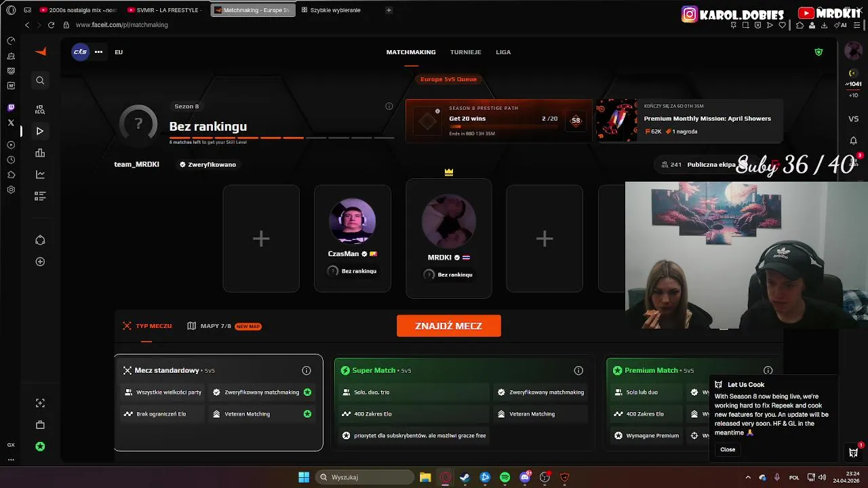Open the EU region selector
The image size is (868, 488).
[119, 52]
